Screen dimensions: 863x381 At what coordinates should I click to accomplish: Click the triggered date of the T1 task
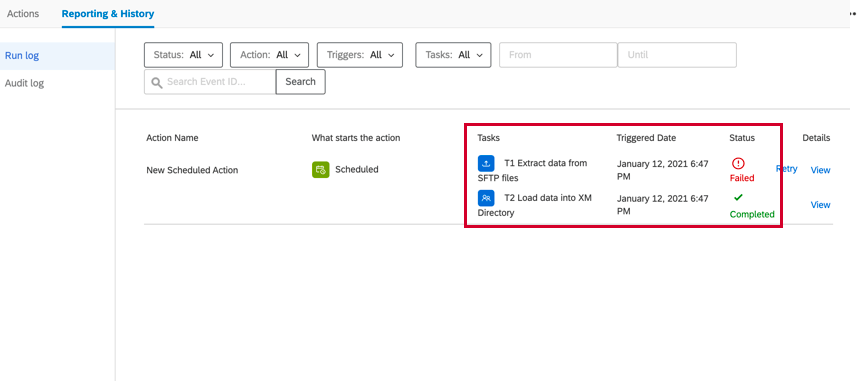tap(662, 170)
